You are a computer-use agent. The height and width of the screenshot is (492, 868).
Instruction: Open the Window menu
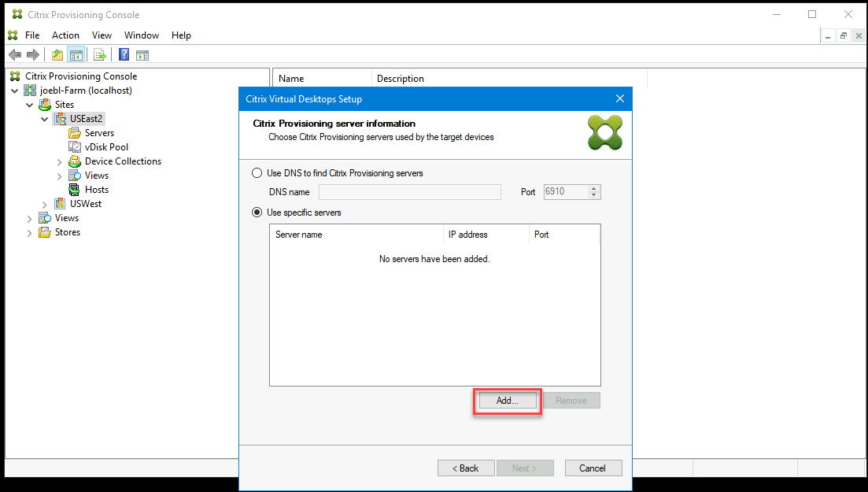click(x=142, y=35)
